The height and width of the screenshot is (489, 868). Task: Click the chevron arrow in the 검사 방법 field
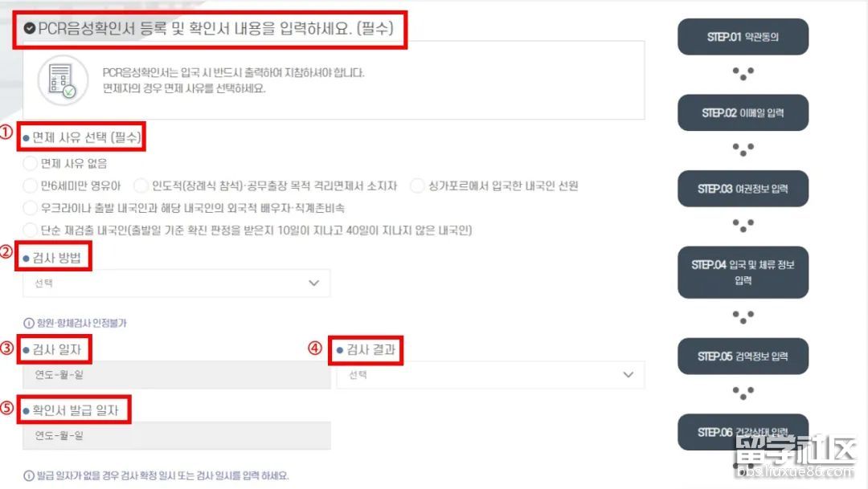point(314,283)
